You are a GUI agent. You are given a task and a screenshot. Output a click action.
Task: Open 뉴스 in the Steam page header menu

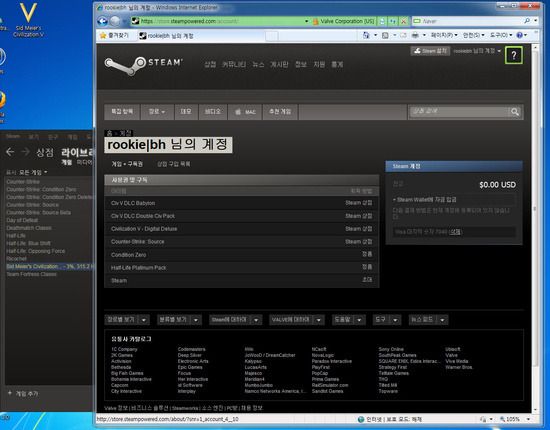coord(258,65)
